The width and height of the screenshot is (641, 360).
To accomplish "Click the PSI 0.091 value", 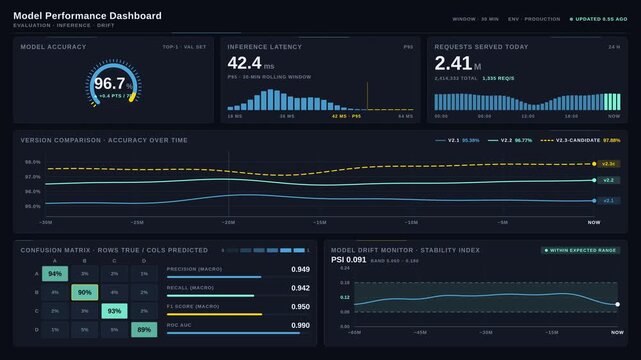I will 349,260.
